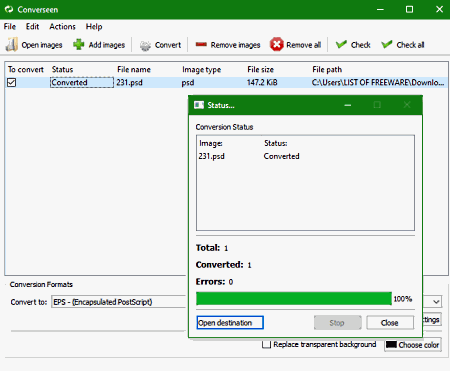Enable Replace transparent background checkbox
Image resolution: width=450 pixels, height=371 pixels.
pyautogui.click(x=266, y=344)
